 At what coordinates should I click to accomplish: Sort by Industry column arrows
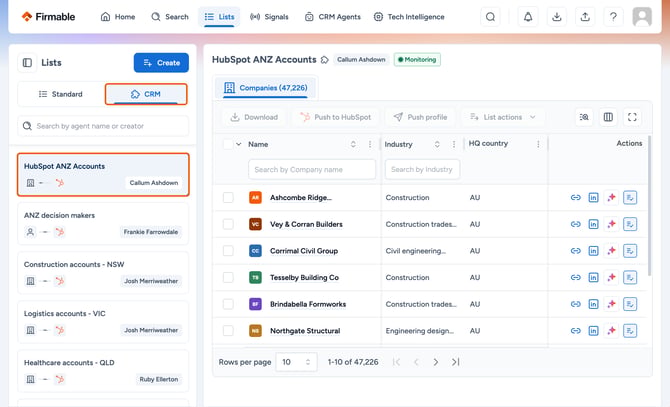click(437, 144)
